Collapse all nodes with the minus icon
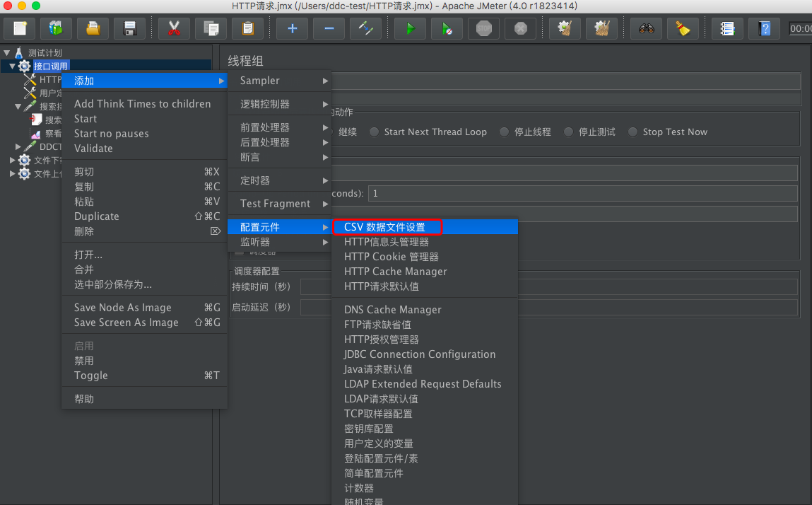Viewport: 812px width, 505px height. coord(329,28)
